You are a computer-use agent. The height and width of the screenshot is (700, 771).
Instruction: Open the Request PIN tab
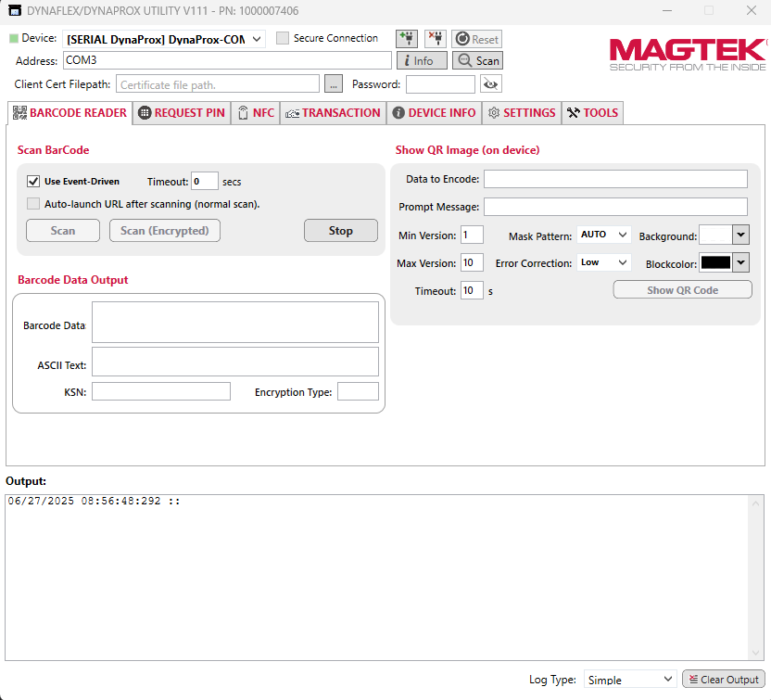(182, 113)
